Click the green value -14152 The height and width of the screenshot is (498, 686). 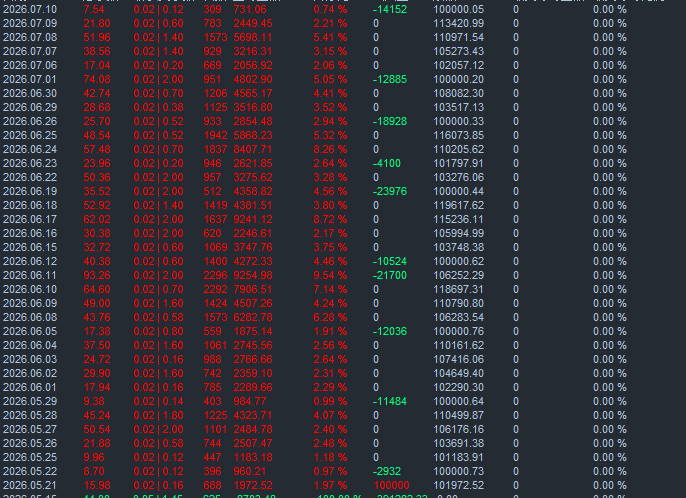point(390,9)
